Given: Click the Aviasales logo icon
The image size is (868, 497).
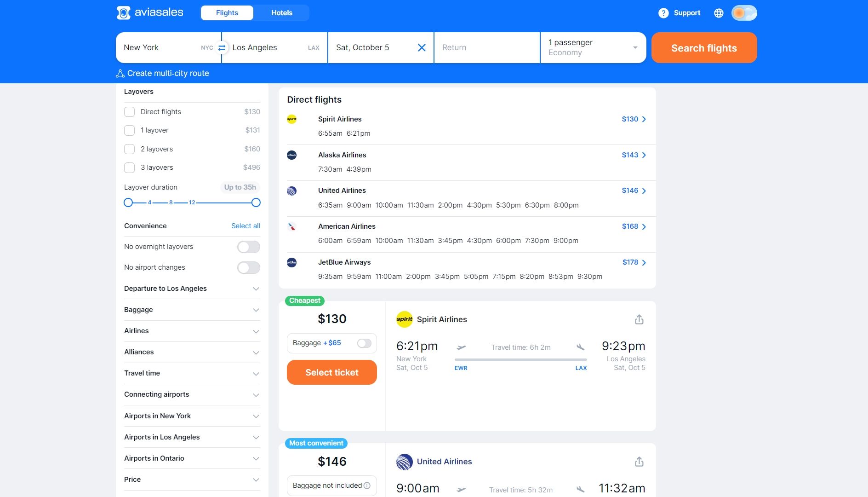Looking at the screenshot, I should click(123, 13).
